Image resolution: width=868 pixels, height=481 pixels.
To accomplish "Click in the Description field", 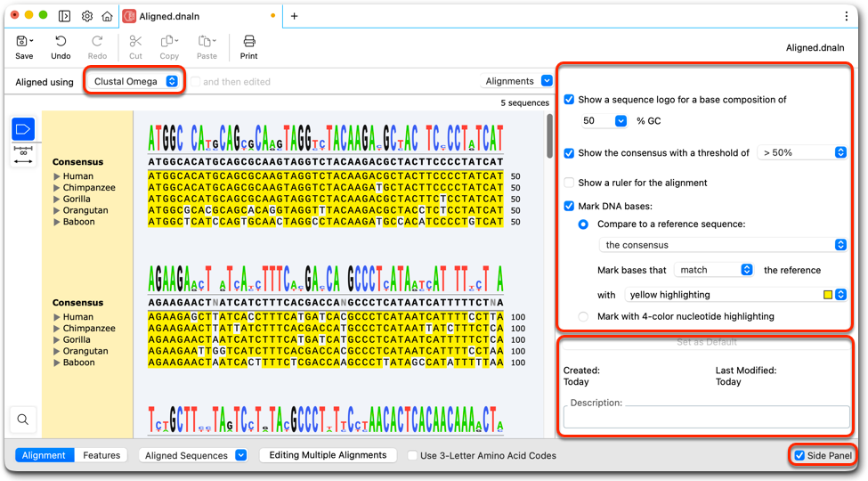I will (706, 417).
